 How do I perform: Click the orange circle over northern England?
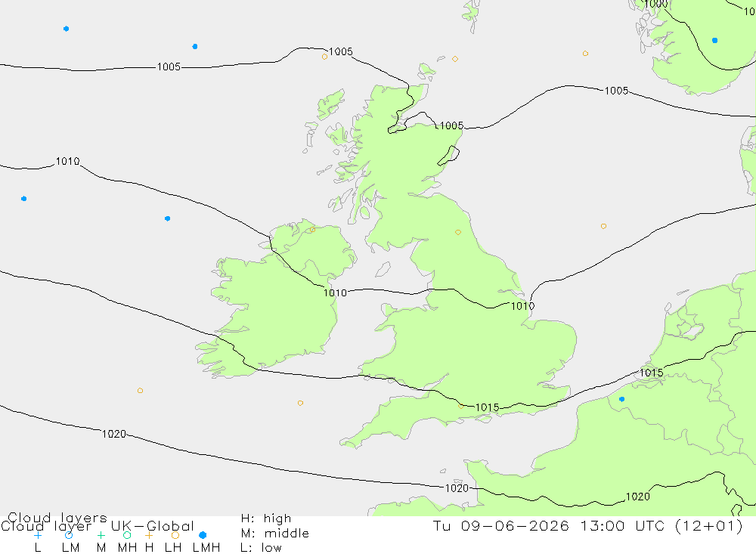(x=458, y=232)
